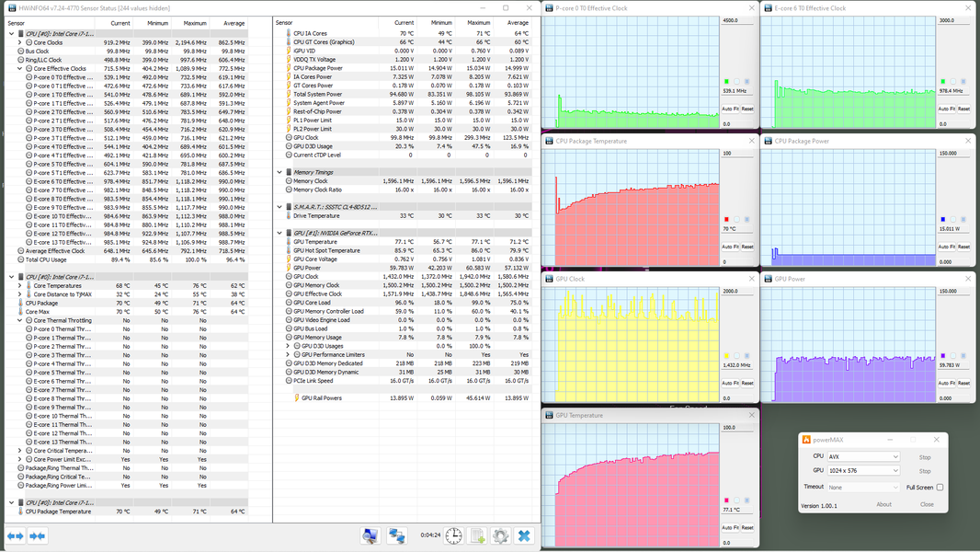Viewport: 980px width, 552px height.
Task: Click Auto Fit in P-core 0 graph
Action: pos(730,109)
